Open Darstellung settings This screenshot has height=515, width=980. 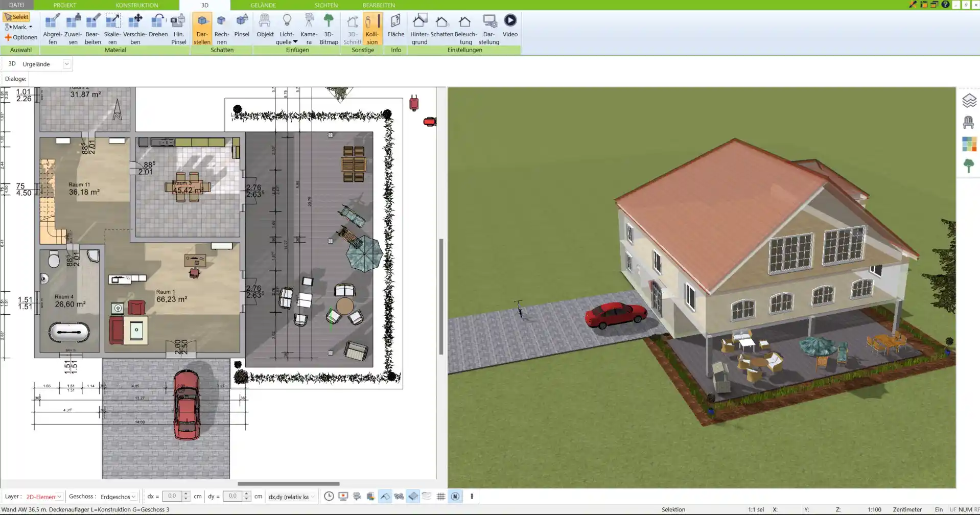coord(489,29)
